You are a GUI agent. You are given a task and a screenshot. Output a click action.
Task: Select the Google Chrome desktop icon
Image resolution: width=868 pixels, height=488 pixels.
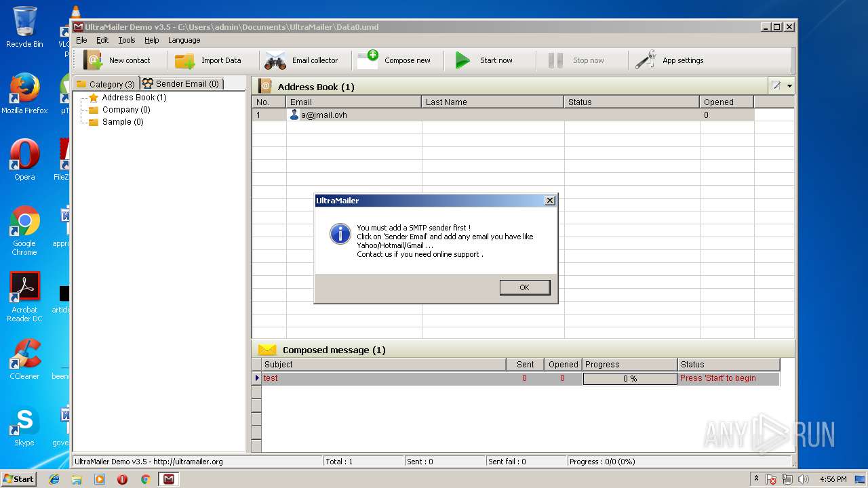24,230
